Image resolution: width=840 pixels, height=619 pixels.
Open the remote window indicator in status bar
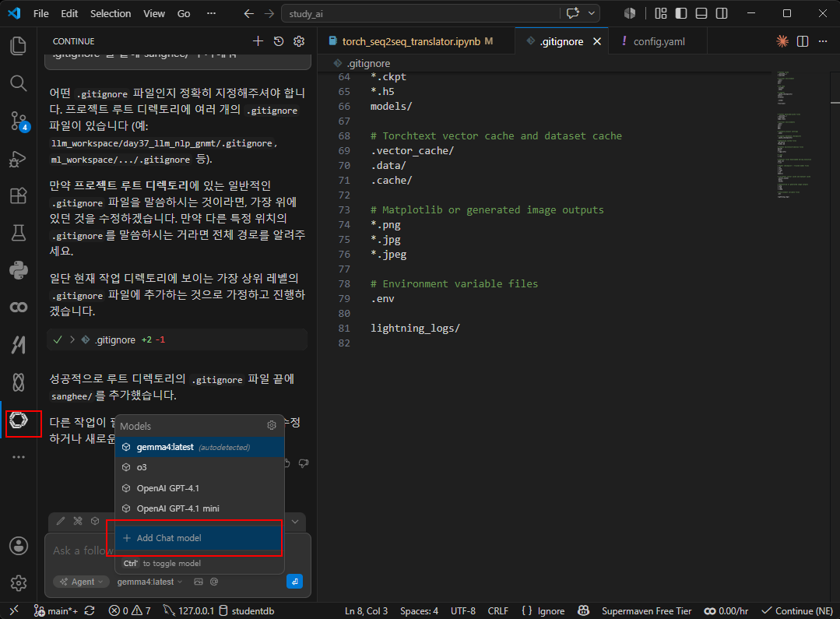[x=14, y=611]
